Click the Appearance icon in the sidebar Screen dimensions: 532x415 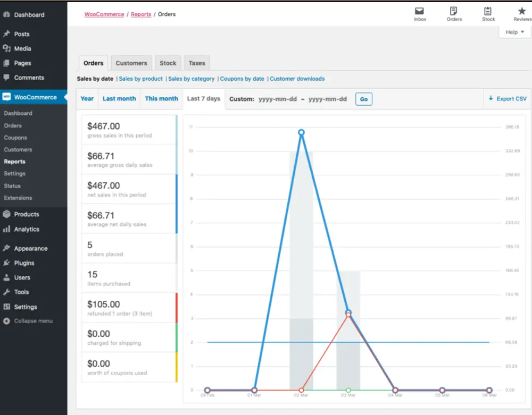tap(7, 248)
